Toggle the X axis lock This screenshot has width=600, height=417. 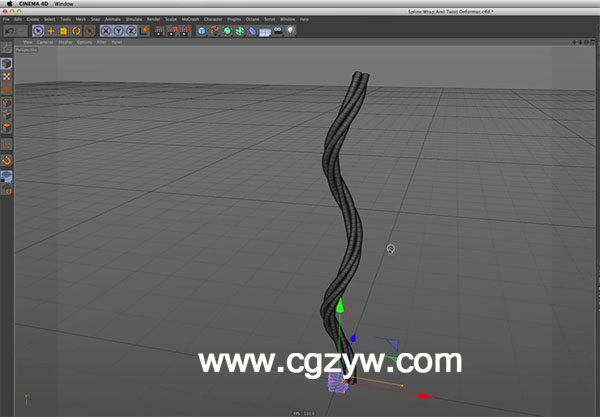pos(106,31)
